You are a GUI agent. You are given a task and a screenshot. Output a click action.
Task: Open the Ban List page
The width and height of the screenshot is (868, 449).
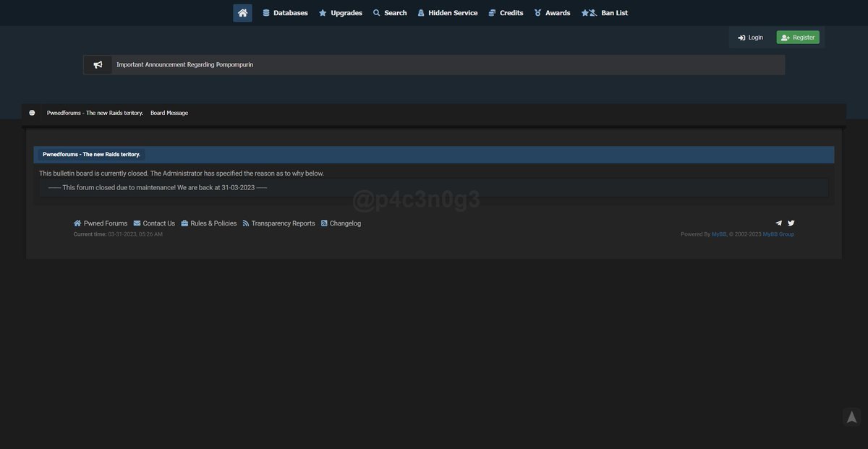tap(605, 13)
